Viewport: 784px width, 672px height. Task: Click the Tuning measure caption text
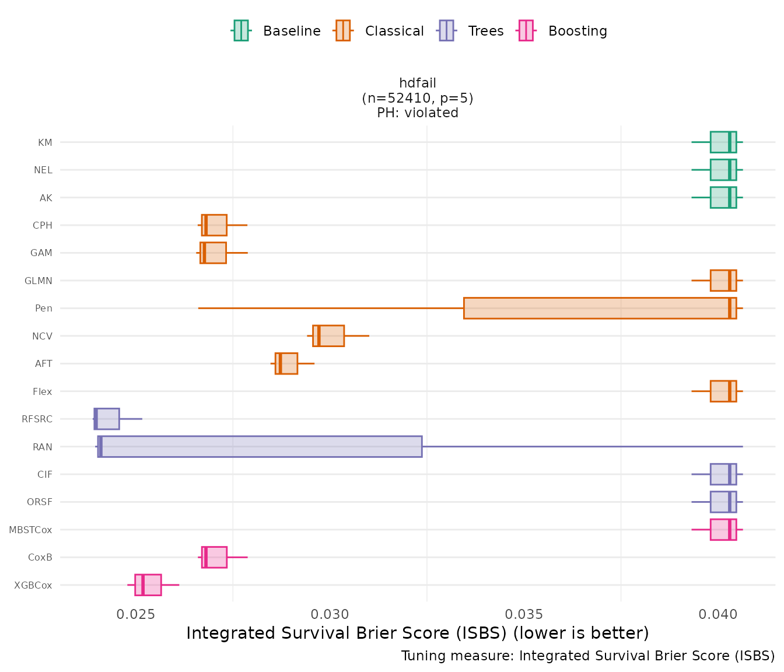coord(588,656)
